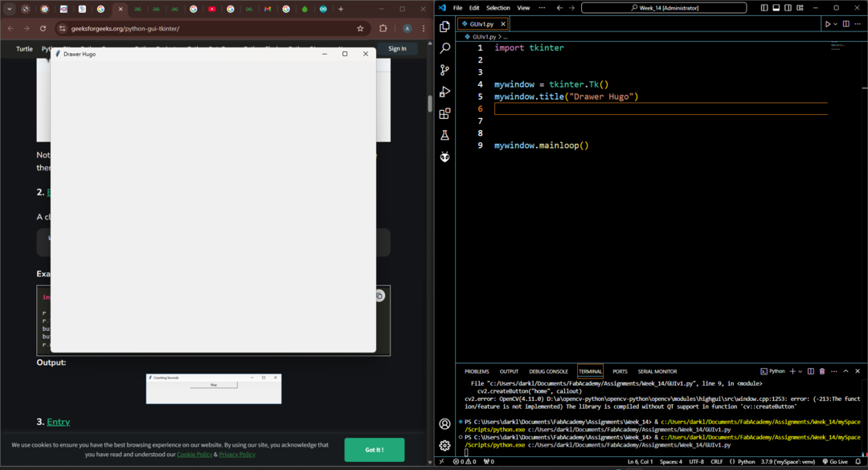Change the Python language mode in status bar
868x470 pixels.
(746, 462)
